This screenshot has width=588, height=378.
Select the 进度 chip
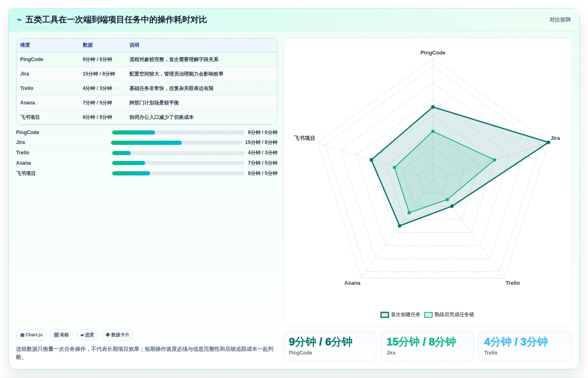click(x=87, y=335)
